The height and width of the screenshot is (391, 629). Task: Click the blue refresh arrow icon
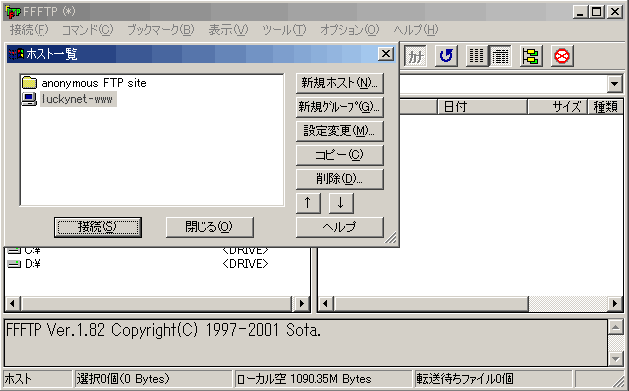pyautogui.click(x=446, y=56)
